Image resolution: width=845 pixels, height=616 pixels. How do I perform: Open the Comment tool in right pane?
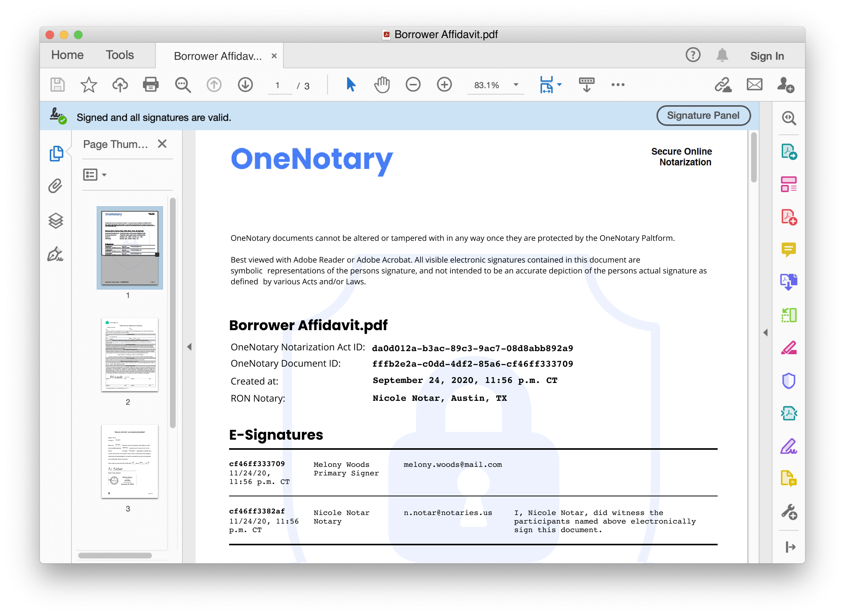point(789,249)
